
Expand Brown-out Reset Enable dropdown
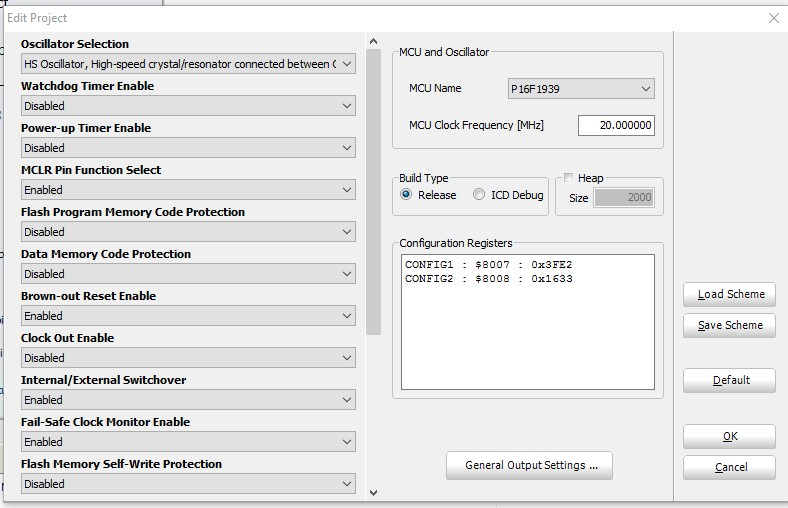(188, 316)
